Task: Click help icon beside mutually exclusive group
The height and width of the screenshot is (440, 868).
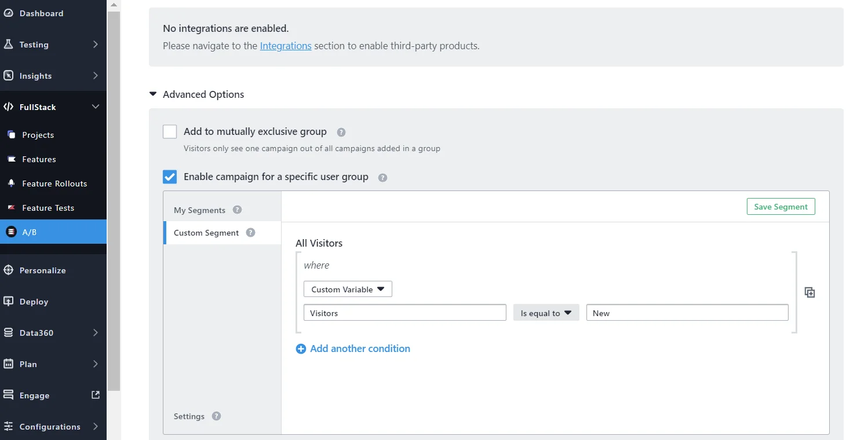Action: tap(341, 132)
